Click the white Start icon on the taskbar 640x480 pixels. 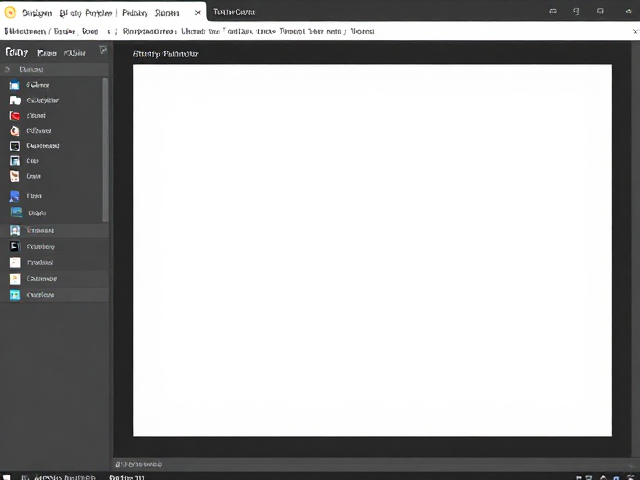pos(6,477)
